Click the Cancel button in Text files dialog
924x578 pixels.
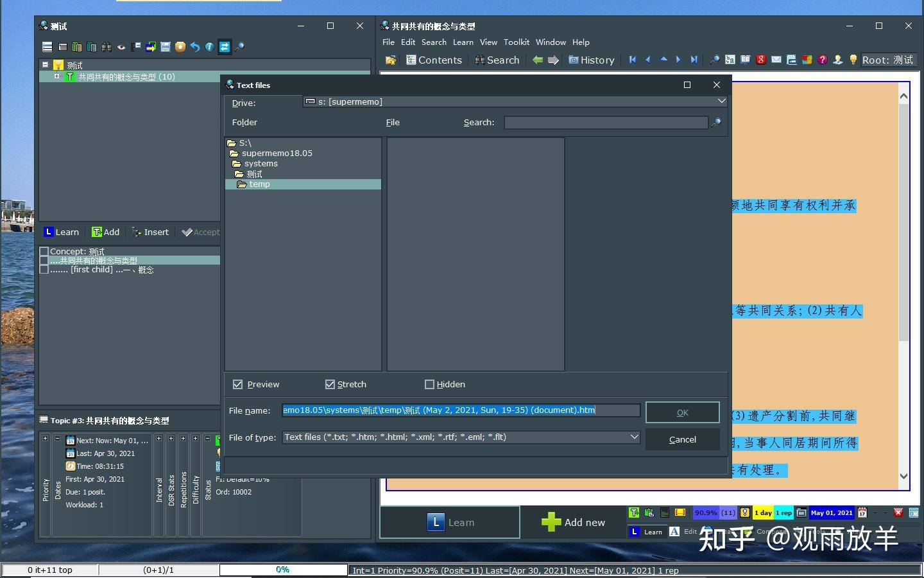click(682, 439)
